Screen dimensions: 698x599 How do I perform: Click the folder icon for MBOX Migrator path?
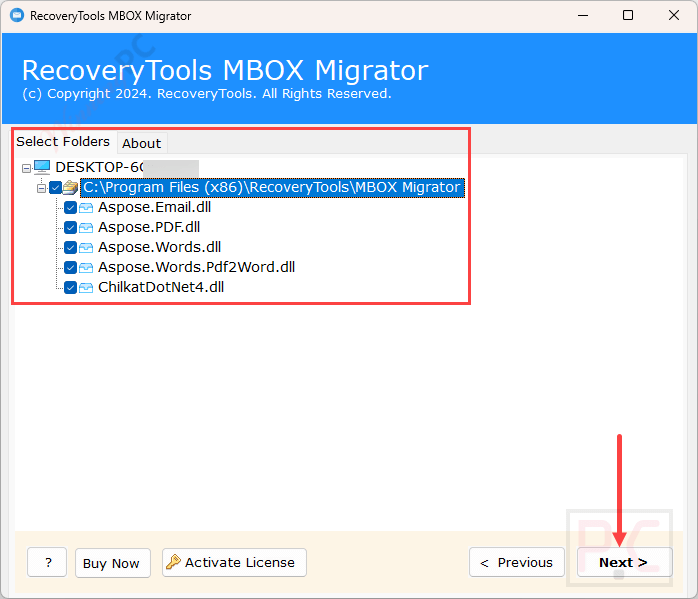click(x=70, y=187)
